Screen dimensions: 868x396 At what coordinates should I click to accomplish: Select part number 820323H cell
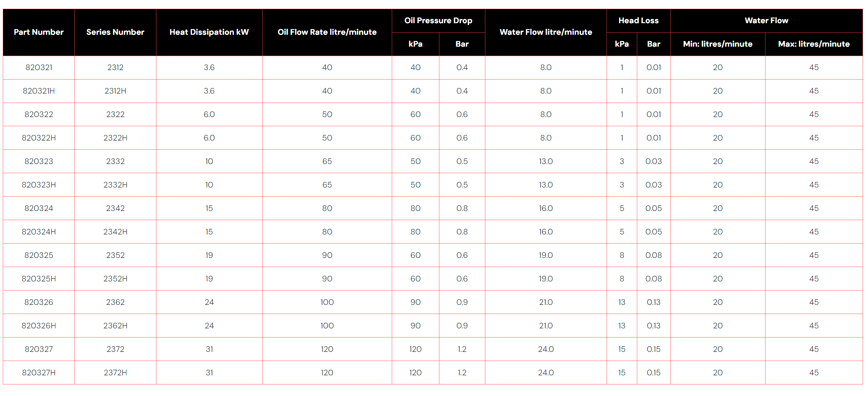[x=39, y=185]
